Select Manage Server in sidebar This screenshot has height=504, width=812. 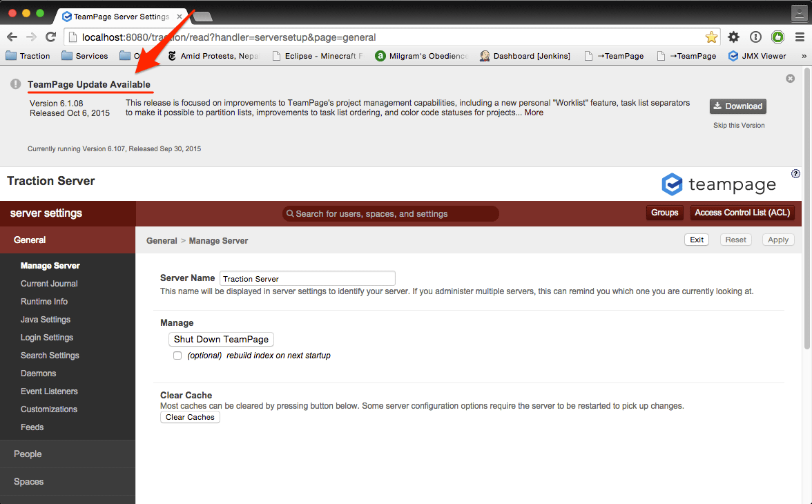coord(50,266)
